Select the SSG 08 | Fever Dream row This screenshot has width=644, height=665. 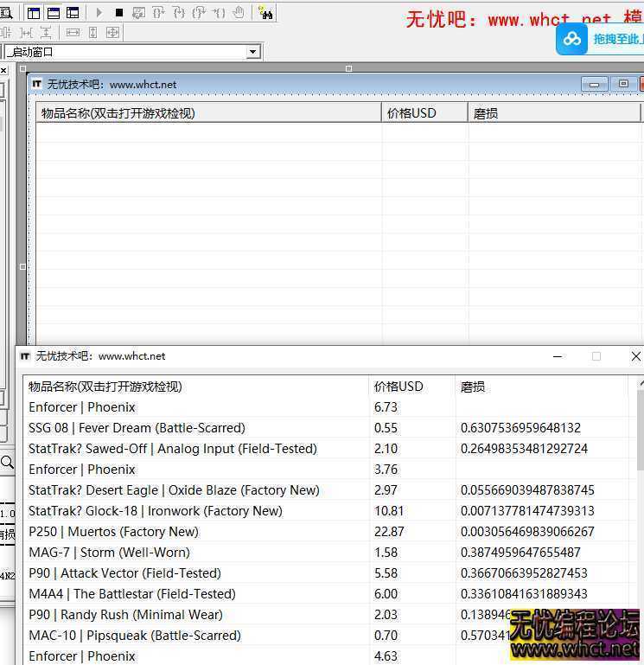pos(137,428)
